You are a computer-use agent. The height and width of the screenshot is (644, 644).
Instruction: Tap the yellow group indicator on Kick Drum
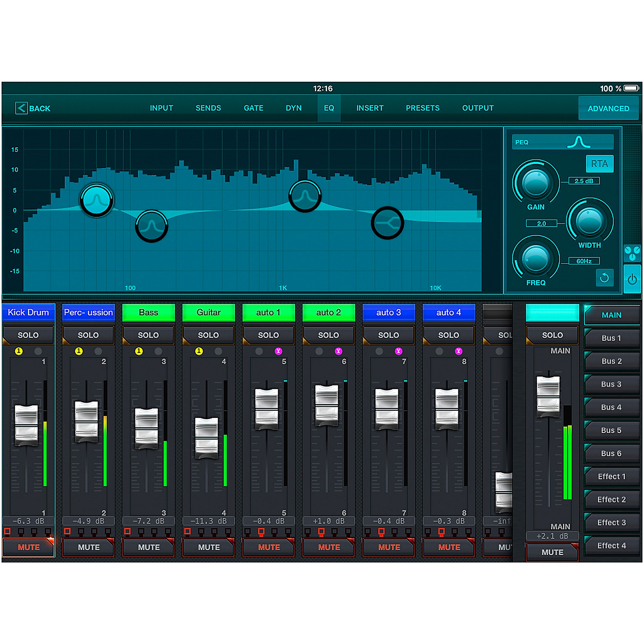tap(18, 351)
